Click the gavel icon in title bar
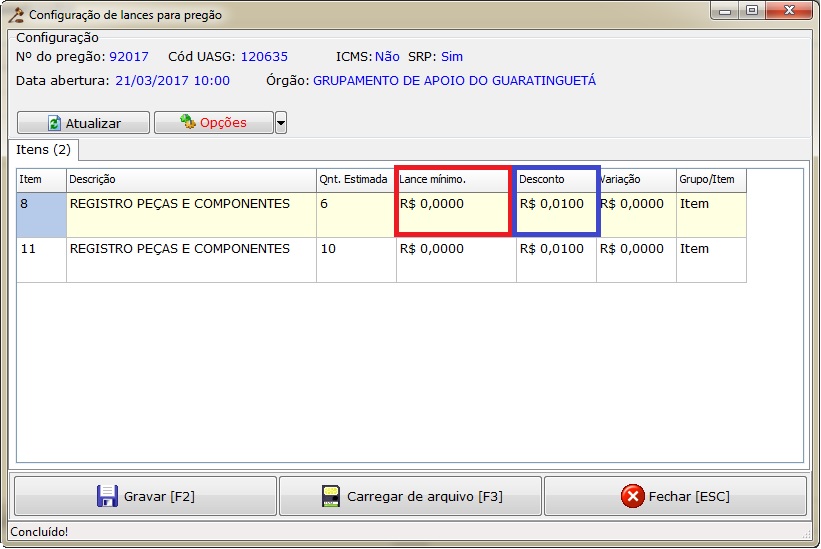Image resolution: width=821 pixels, height=549 pixels. [15, 15]
